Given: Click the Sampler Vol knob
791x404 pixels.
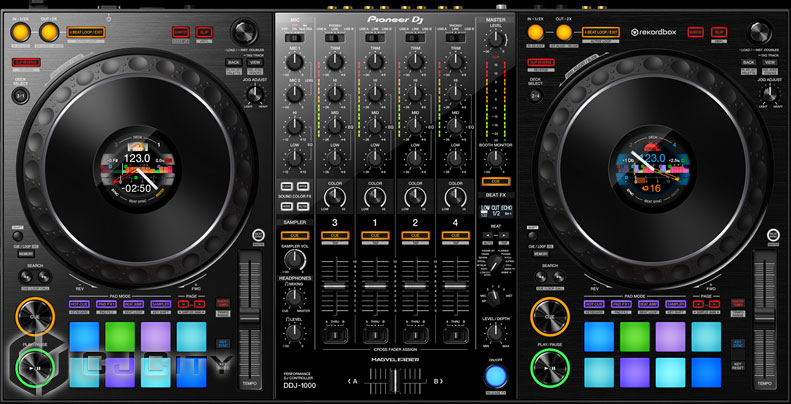Looking at the screenshot, I should (295, 260).
